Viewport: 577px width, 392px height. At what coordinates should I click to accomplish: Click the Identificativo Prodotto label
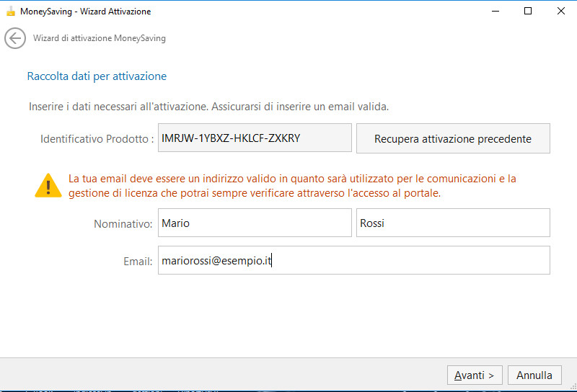click(97, 138)
